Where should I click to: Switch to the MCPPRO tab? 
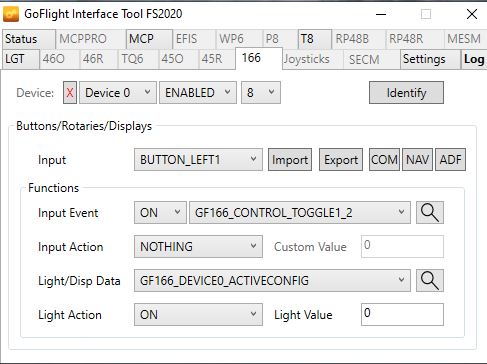[x=91, y=39]
